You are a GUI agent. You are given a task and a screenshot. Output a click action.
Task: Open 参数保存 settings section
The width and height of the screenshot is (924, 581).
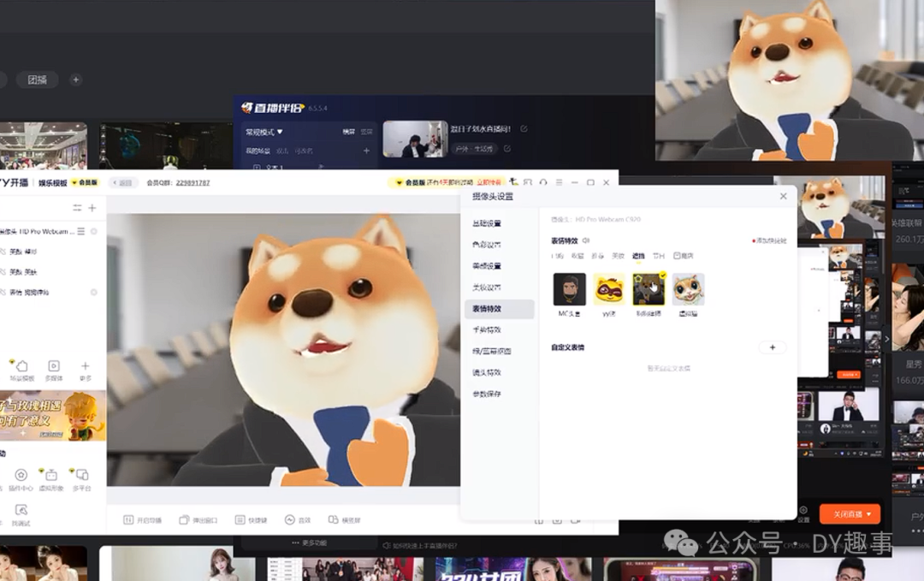pyautogui.click(x=486, y=394)
